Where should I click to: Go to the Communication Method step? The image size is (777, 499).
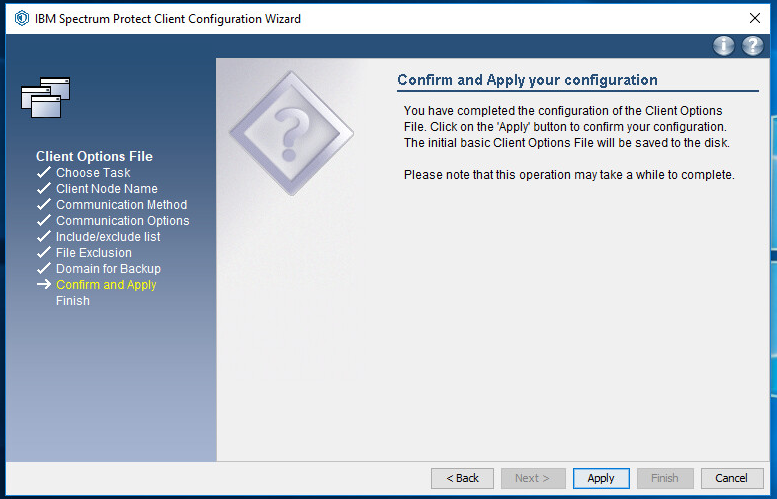point(121,205)
